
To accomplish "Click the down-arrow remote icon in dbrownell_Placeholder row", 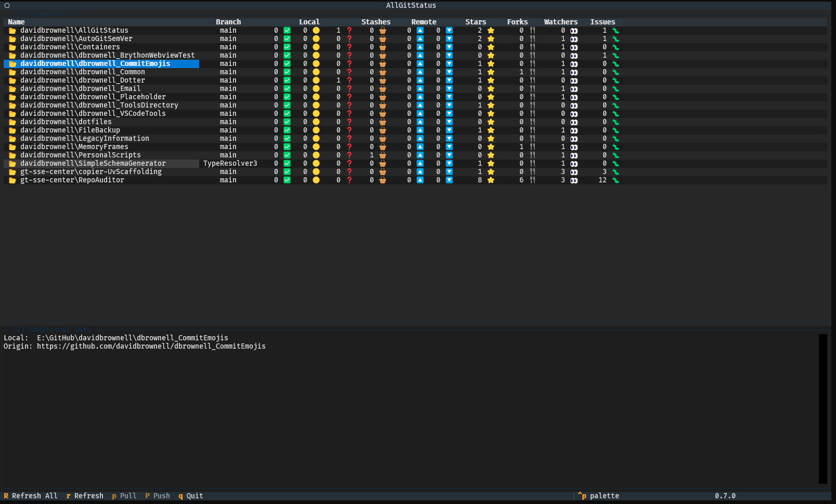I will coord(449,97).
